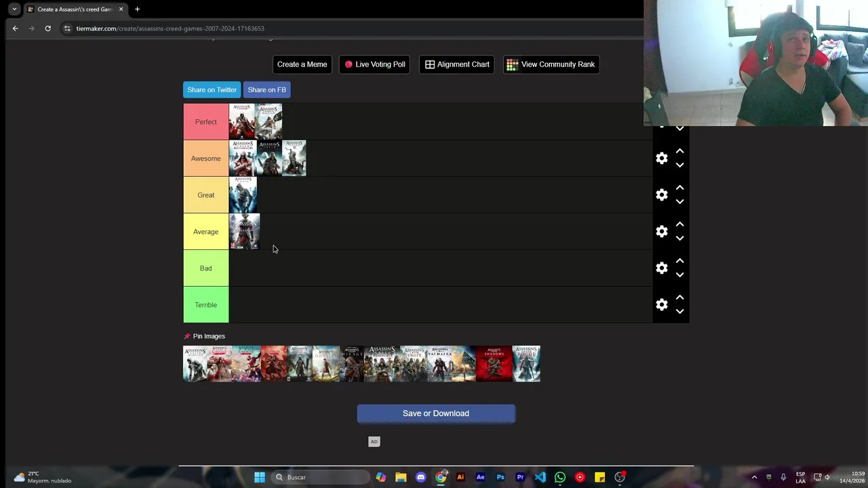
Task: Share tier list on FB
Action: click(x=267, y=89)
